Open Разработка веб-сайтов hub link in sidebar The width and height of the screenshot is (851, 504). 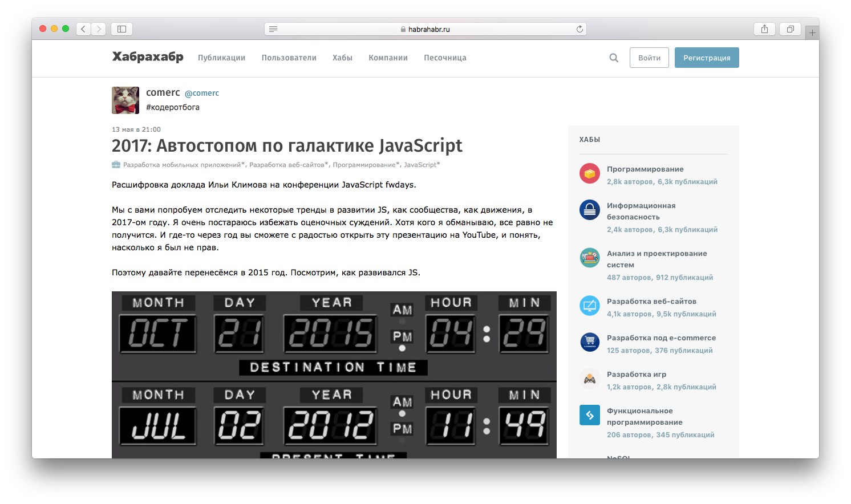pos(651,302)
